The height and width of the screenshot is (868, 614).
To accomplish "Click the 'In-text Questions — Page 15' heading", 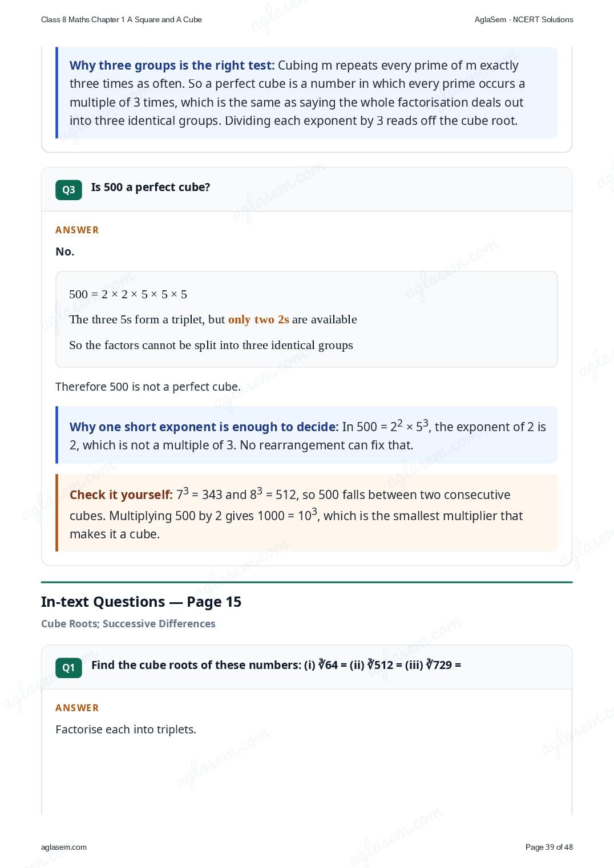I will (141, 602).
